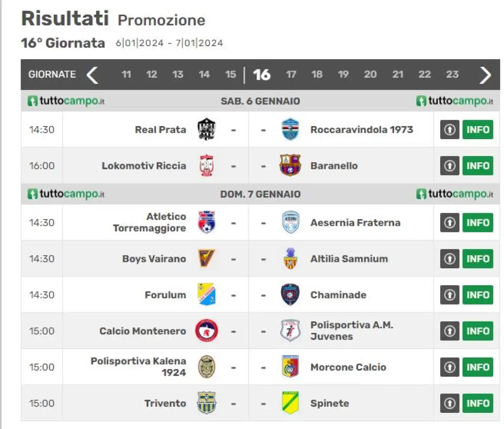Screen dimensions: 504x429
Task: Click the Boys Vairano crest icon
Action: pos(206,258)
